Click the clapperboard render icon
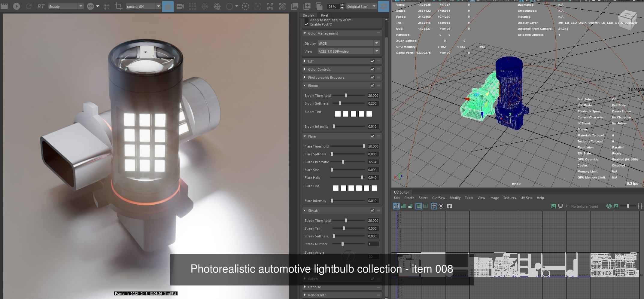 pos(4,6)
